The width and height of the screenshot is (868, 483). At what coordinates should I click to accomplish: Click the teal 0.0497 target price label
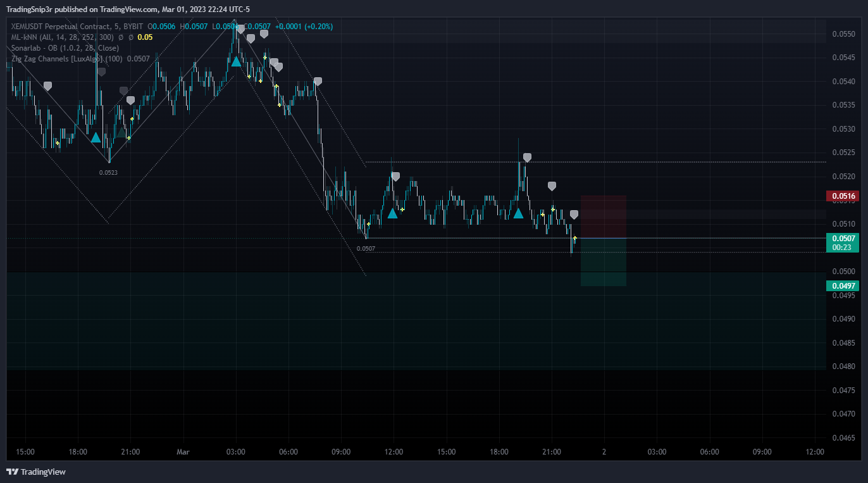[x=844, y=286]
